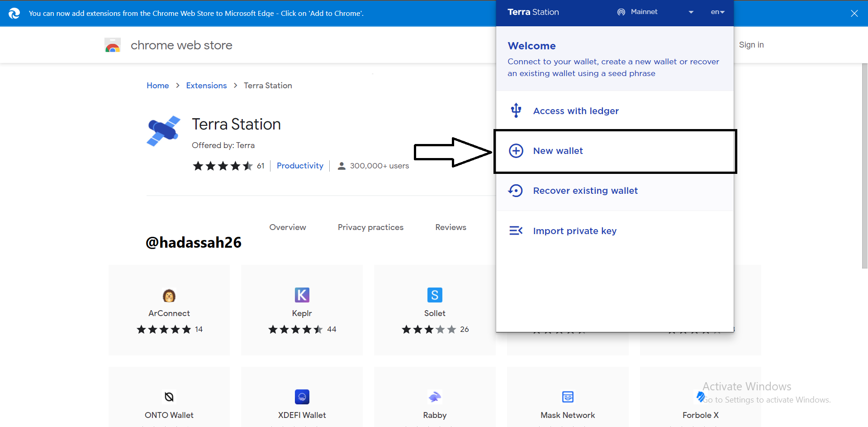The width and height of the screenshot is (868, 427).
Task: Click the ArConnect star rating
Action: click(x=164, y=330)
